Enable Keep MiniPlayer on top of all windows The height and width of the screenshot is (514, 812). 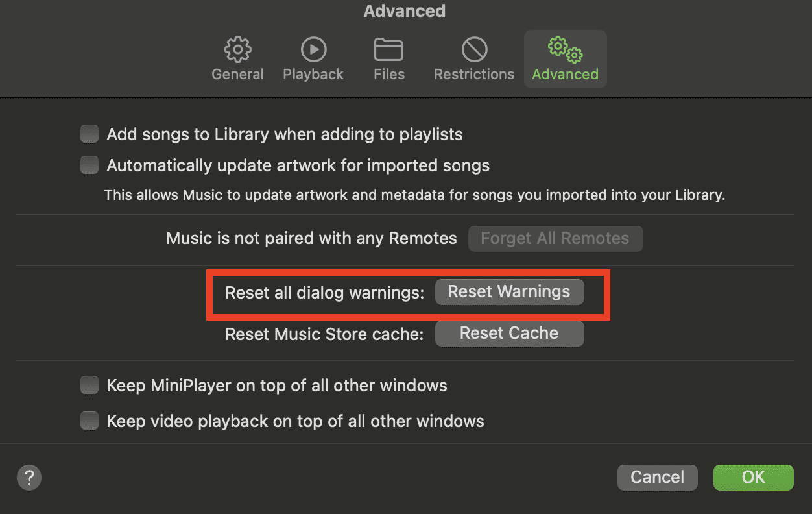pyautogui.click(x=89, y=385)
